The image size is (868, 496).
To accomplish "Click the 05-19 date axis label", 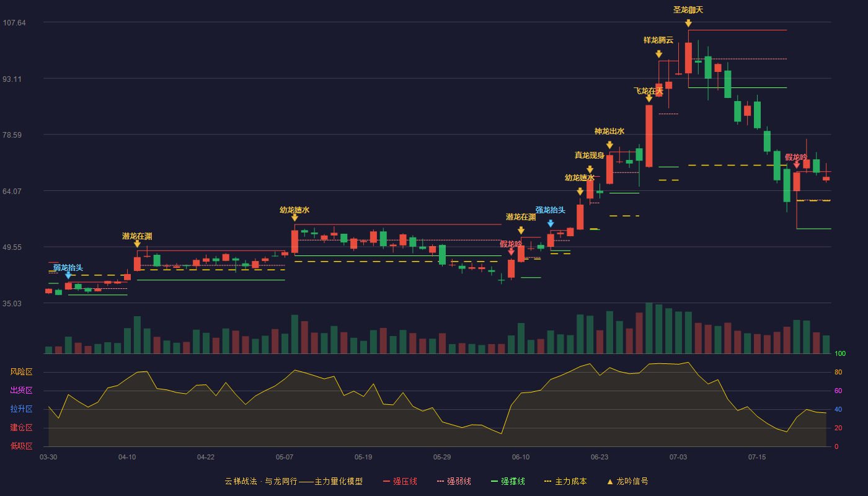I will point(363,457).
